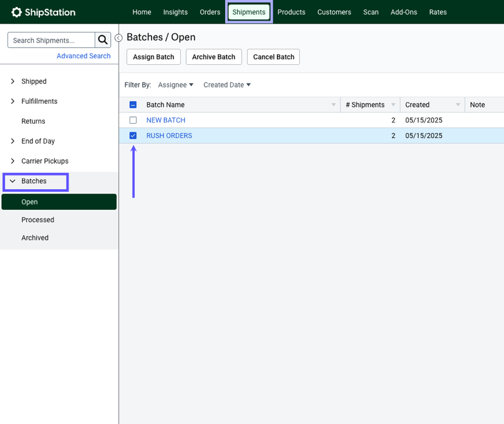Click the magnifying glass search button
Viewport: 504px width, 424px height.
click(103, 40)
